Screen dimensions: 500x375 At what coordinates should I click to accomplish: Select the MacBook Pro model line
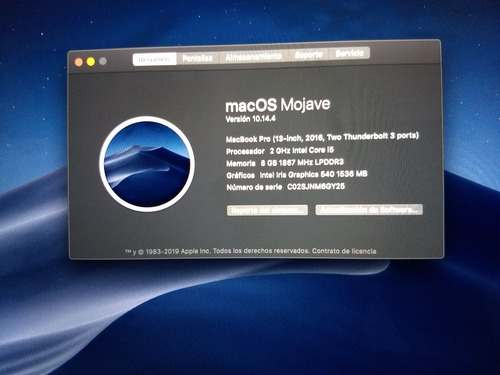[322, 137]
